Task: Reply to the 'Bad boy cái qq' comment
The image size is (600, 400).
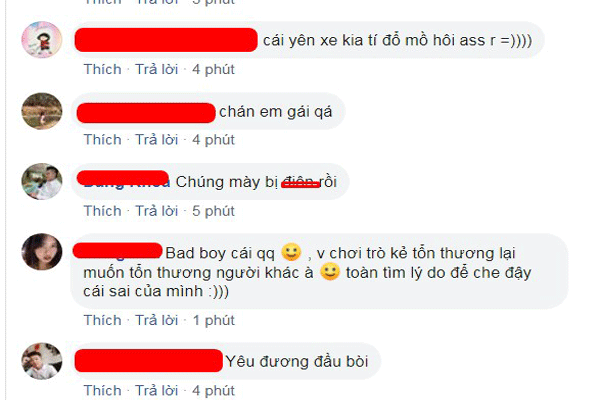Action: [157, 320]
